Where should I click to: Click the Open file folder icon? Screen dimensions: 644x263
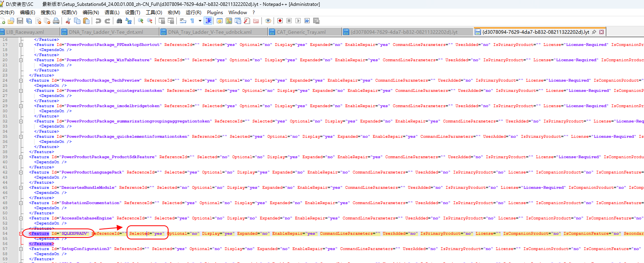pyautogui.click(x=11, y=21)
